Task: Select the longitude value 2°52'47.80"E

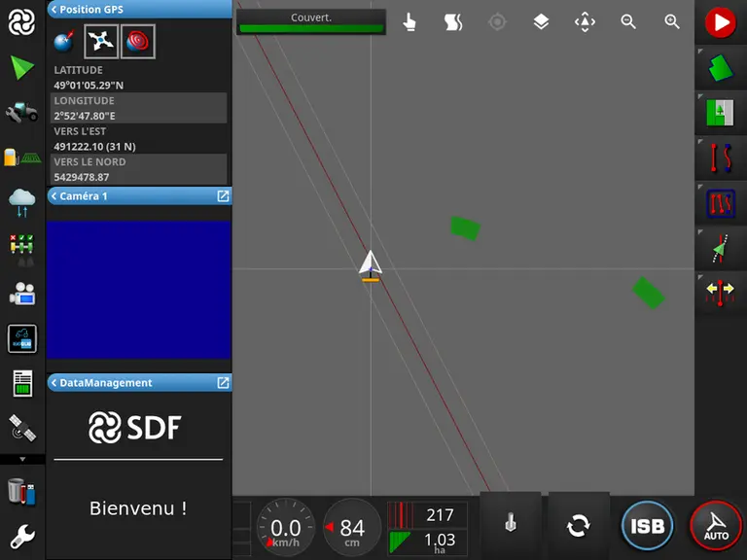Action: [85, 116]
